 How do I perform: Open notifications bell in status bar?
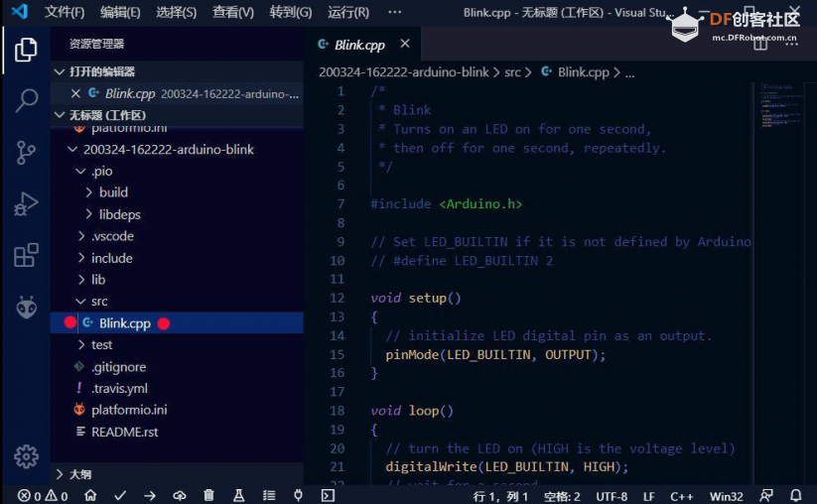coord(795,496)
